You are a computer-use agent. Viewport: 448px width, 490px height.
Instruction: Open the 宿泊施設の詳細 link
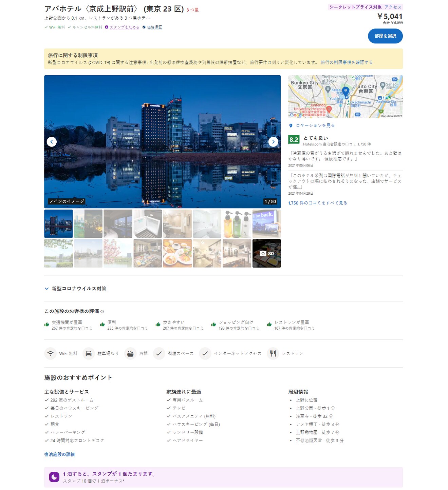point(59,454)
